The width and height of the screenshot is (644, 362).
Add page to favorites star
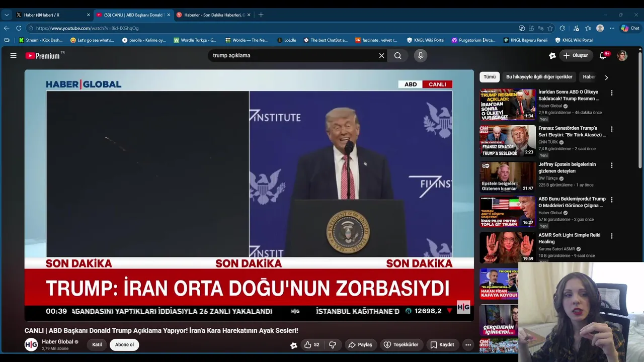pos(550,28)
